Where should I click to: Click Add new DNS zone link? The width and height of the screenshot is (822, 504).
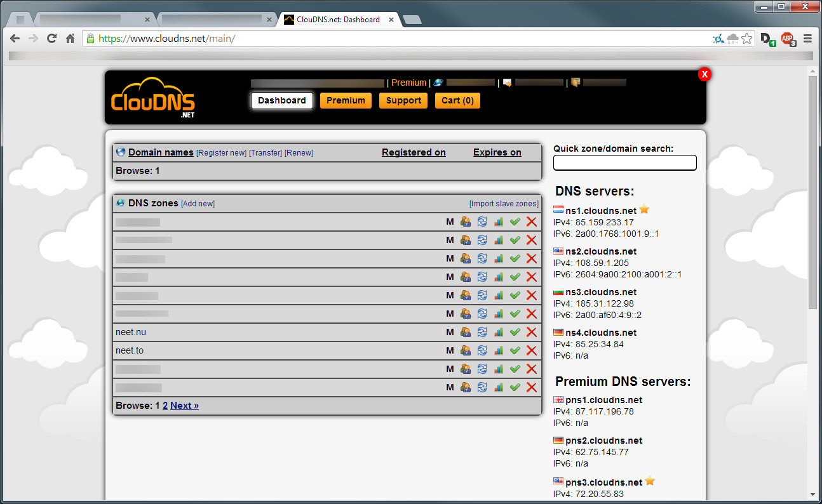point(198,204)
